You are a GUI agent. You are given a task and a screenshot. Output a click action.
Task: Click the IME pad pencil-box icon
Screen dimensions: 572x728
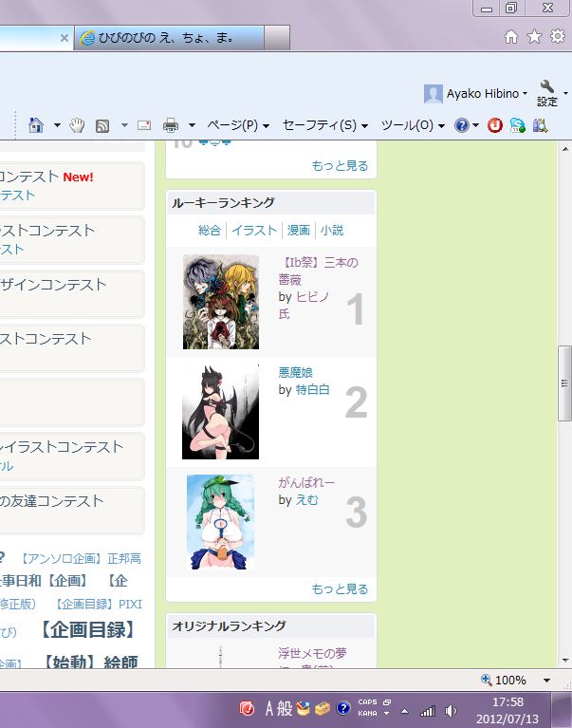click(303, 708)
